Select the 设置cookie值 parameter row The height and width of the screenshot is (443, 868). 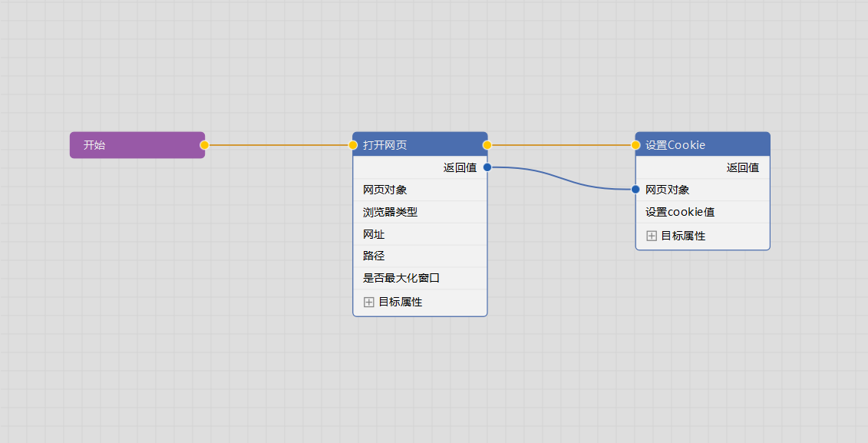(x=702, y=212)
